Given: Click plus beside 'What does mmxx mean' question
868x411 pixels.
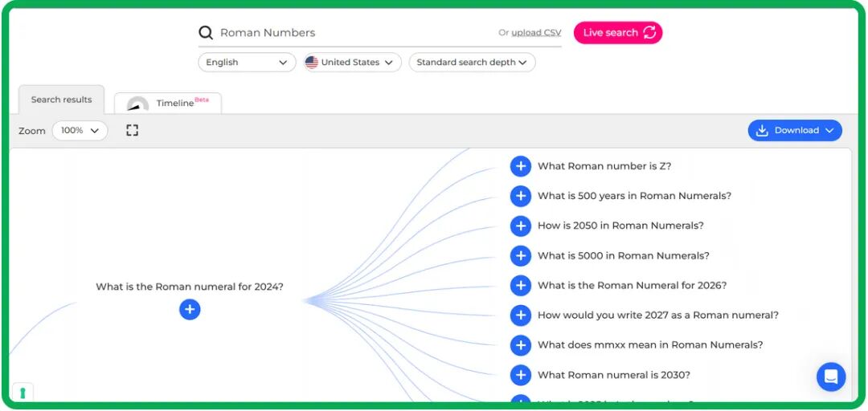Looking at the screenshot, I should tap(521, 345).
